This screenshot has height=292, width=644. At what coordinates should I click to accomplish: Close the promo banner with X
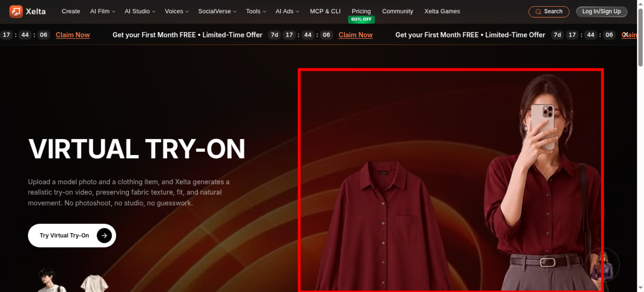[625, 35]
